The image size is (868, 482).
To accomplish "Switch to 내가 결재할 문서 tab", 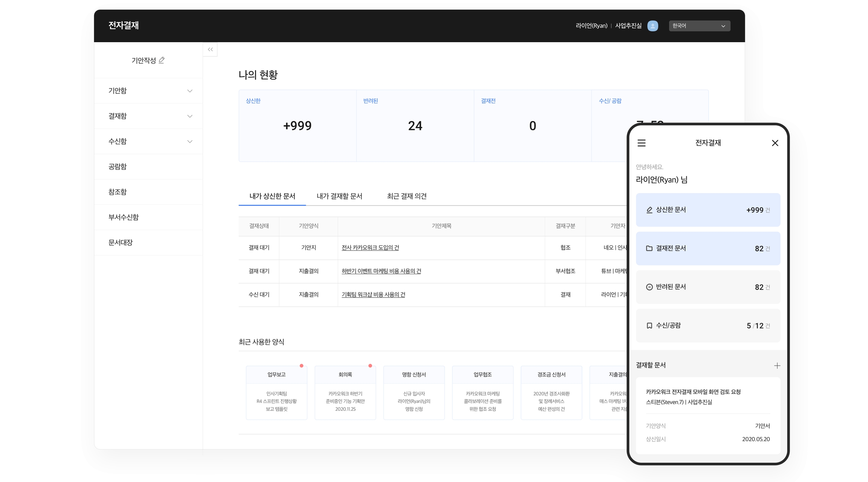I will (x=339, y=196).
